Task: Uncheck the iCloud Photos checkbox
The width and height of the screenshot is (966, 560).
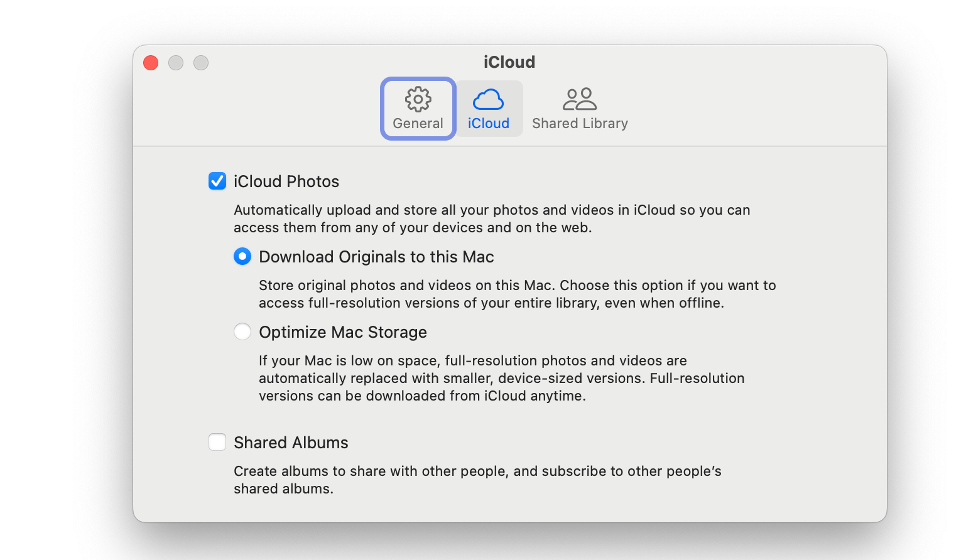Action: click(x=217, y=181)
